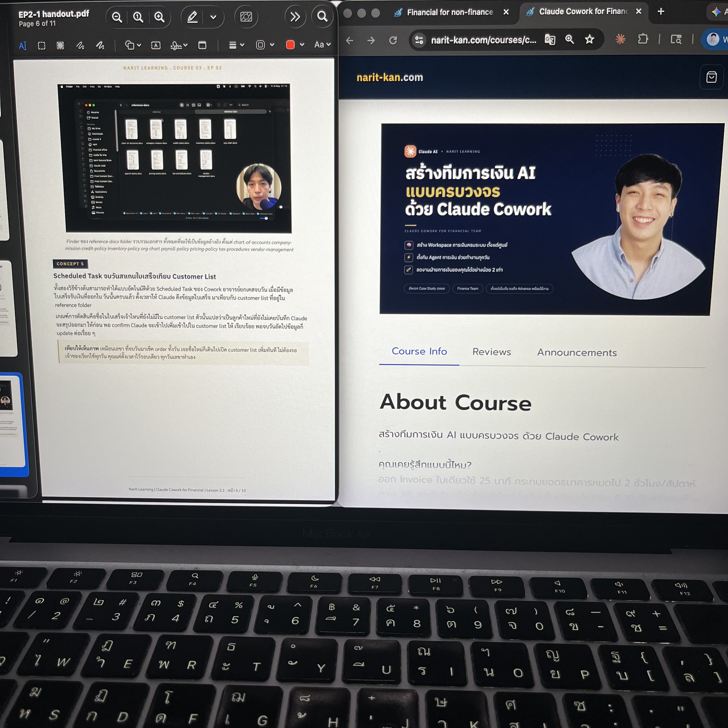Image resolution: width=728 pixels, height=728 pixels.
Task: Expand the fill color chevron arrow
Action: 302,45
